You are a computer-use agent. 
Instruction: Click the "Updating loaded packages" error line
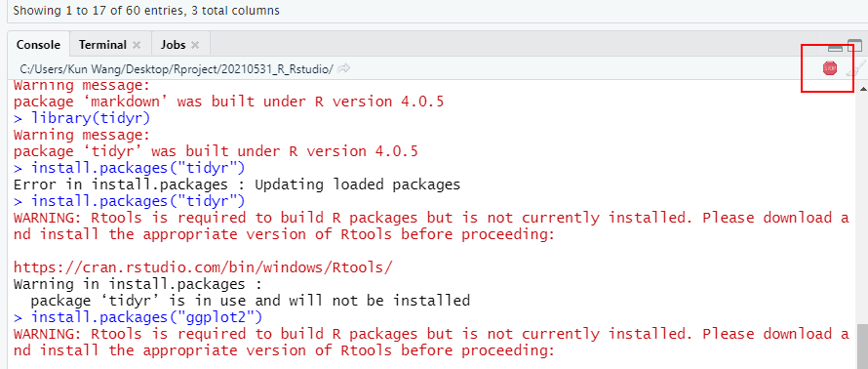[237, 184]
